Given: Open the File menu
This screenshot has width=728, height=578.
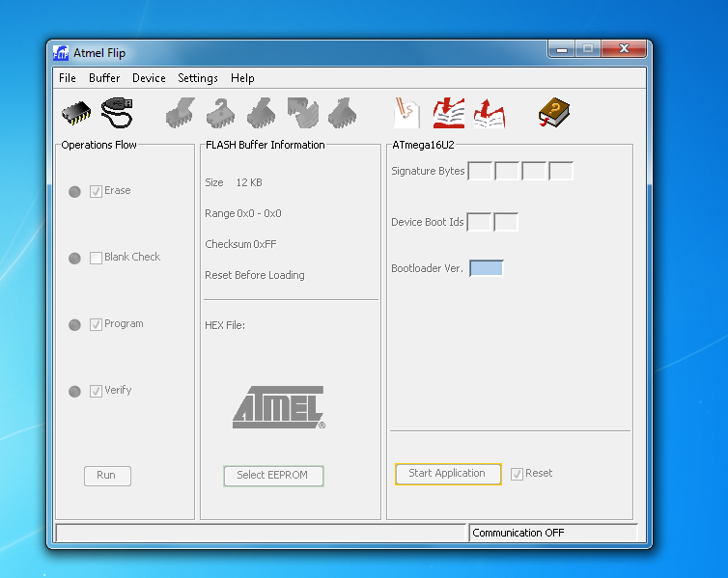Looking at the screenshot, I should pos(68,78).
